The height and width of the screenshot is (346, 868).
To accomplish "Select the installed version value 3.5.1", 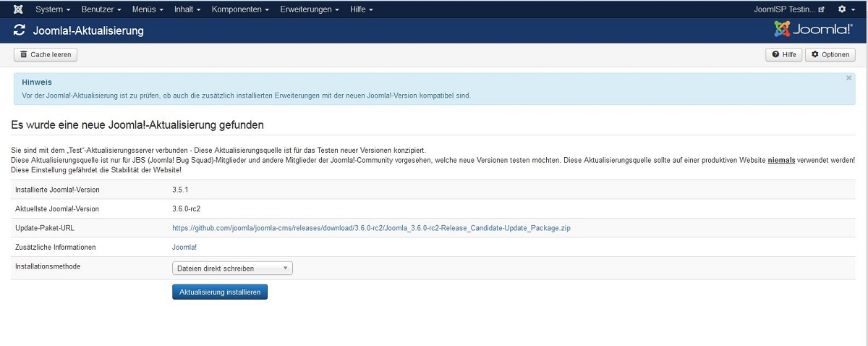I will tap(181, 190).
